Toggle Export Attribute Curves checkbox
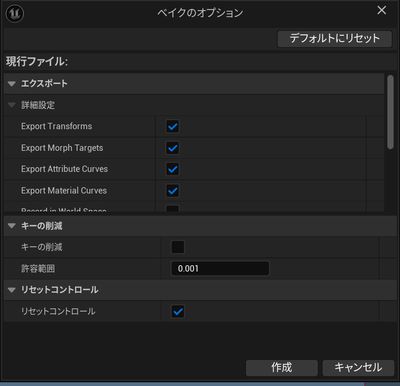Image resolution: width=400 pixels, height=386 pixels. pyautogui.click(x=173, y=169)
